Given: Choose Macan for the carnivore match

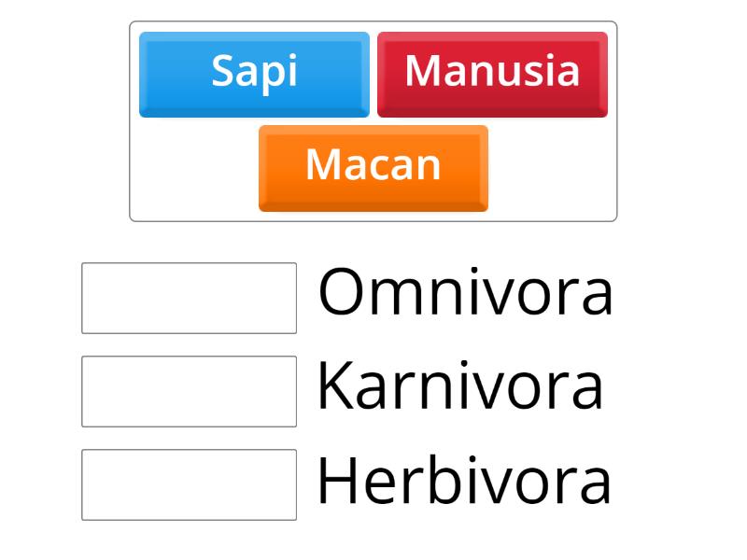Looking at the screenshot, I should click(373, 166).
